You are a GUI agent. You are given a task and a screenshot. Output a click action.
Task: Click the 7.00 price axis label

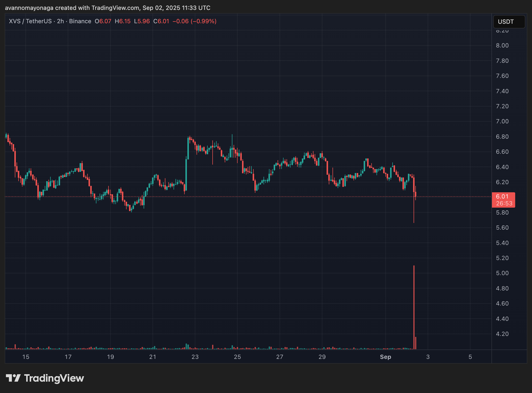pyautogui.click(x=502, y=121)
